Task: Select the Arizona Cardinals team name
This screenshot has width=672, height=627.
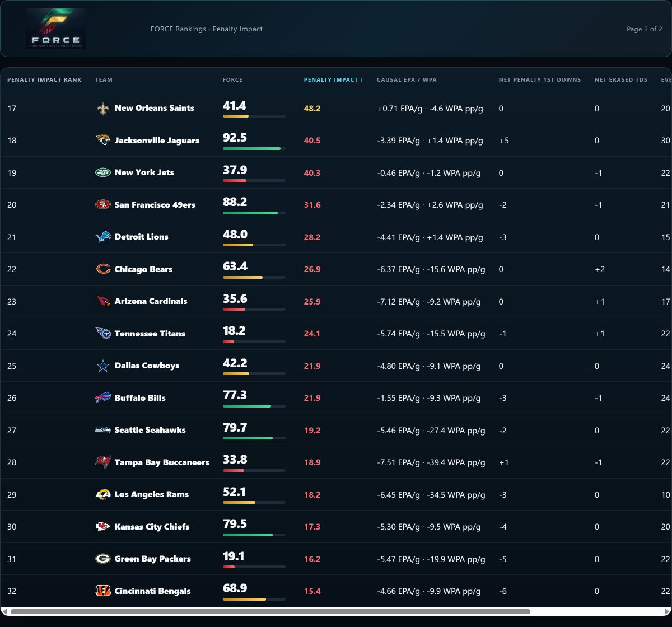Action: (x=151, y=301)
